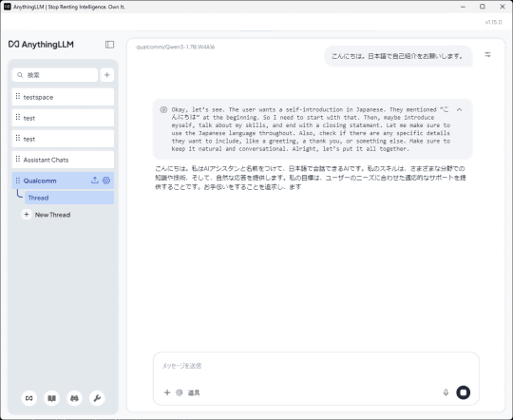513x420 pixels.
Task: Stop generating with the stop button
Action: 463,392
